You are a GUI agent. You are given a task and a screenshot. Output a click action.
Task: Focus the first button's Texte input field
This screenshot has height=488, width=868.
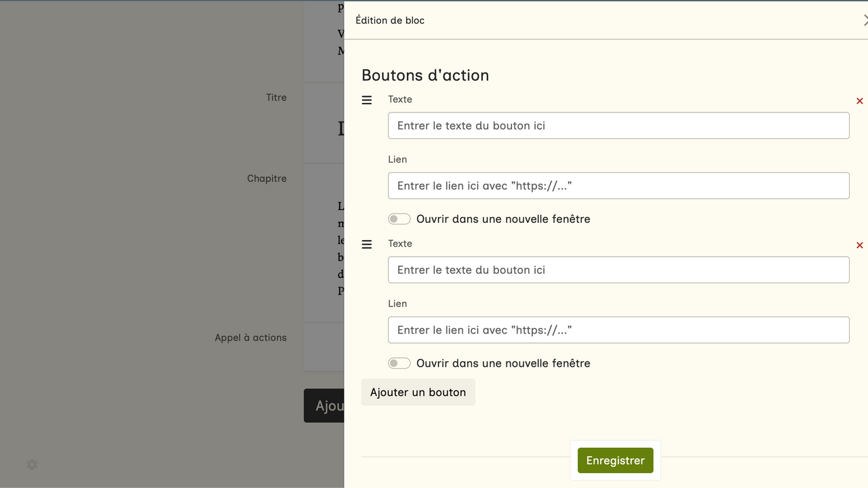pos(618,125)
